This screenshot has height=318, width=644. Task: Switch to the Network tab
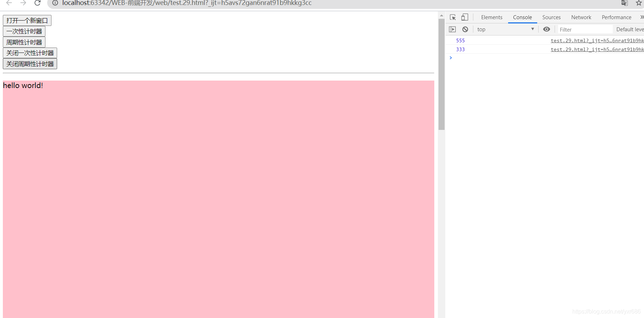[x=581, y=17]
